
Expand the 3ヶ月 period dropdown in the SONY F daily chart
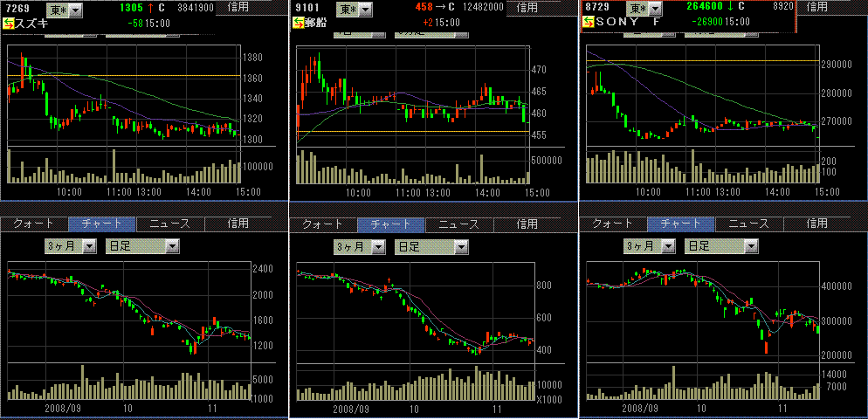(651, 246)
